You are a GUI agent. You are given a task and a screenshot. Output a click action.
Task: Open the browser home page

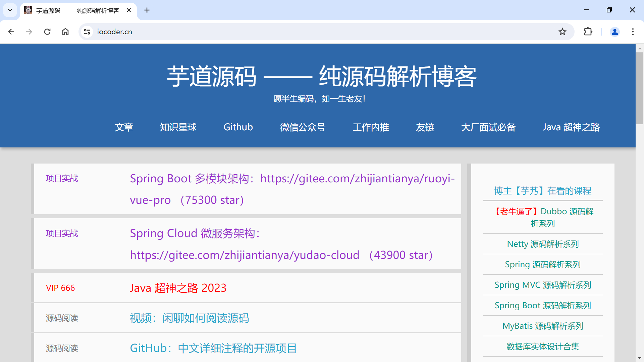65,32
